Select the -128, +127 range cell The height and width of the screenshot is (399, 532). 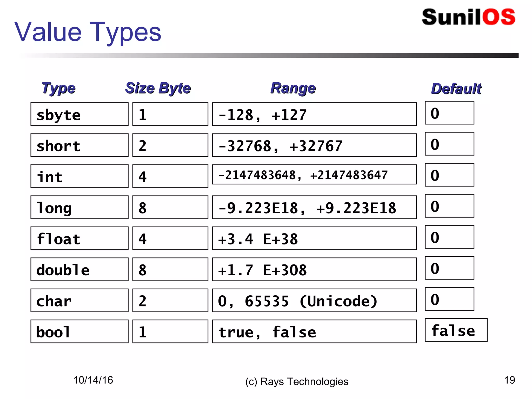[x=314, y=114]
